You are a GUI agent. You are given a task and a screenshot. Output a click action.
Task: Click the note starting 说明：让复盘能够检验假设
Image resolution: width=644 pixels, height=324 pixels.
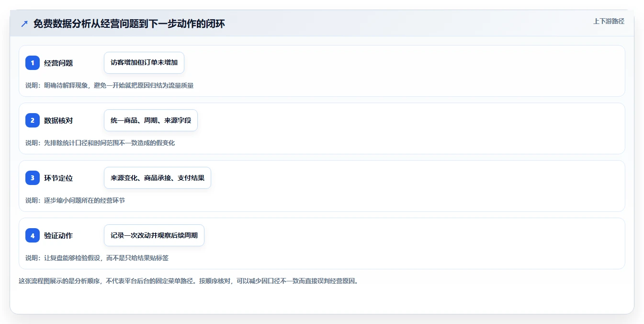[97, 258]
